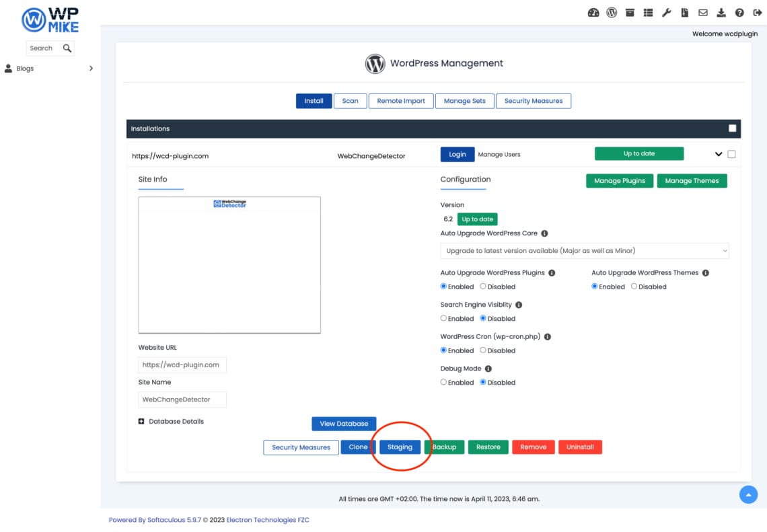Click the import download icon
Screen dimensions: 767x532
[x=721, y=12]
